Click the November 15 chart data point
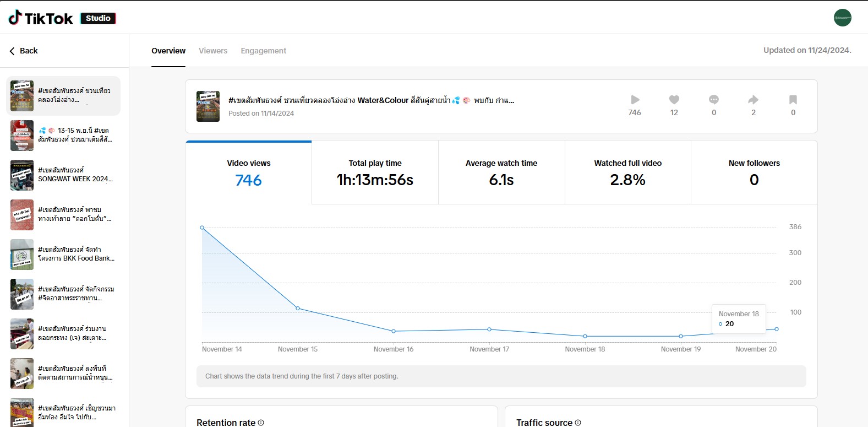This screenshot has width=868, height=427. [x=298, y=309]
